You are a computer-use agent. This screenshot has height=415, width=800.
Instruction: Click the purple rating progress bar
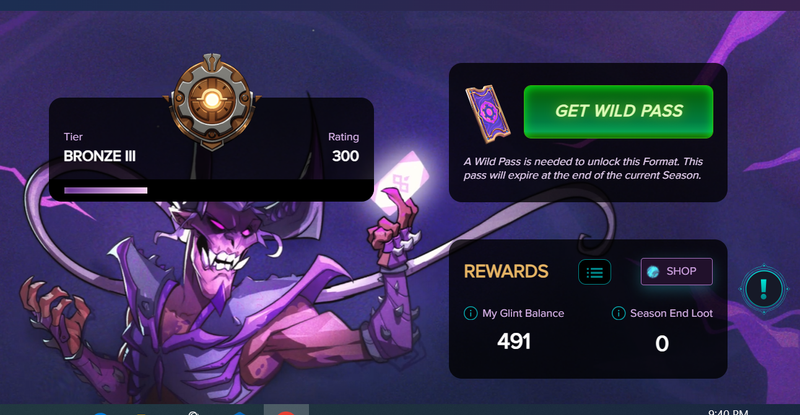coord(106,190)
